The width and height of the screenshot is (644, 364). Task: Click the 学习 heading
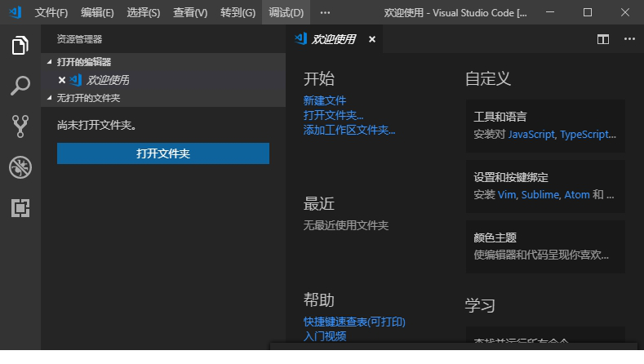(480, 306)
